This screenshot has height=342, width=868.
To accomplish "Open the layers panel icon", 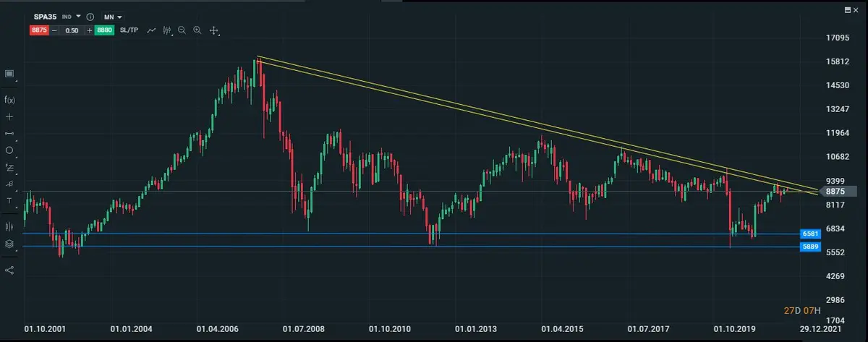I will pos(9,244).
